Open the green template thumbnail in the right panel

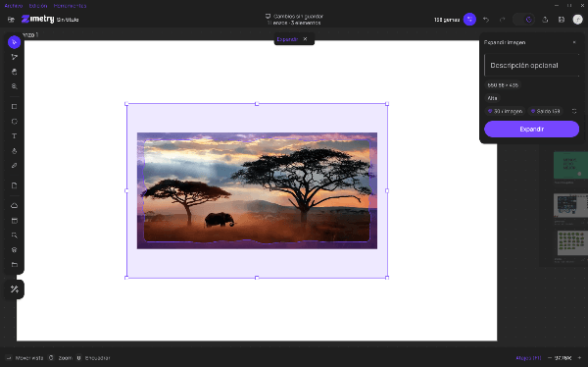click(570, 165)
